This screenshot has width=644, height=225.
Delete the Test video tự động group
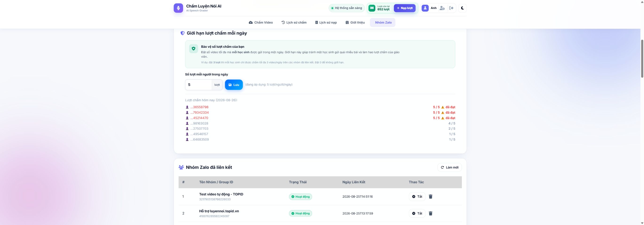[431, 197]
